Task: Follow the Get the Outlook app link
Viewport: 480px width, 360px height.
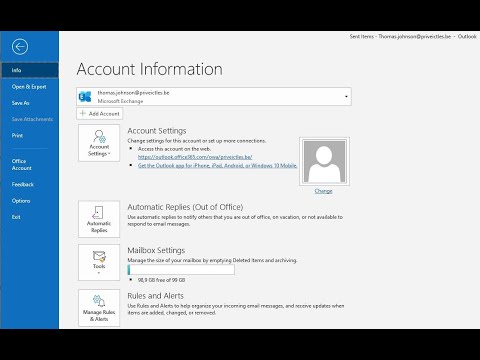Action: (218, 165)
